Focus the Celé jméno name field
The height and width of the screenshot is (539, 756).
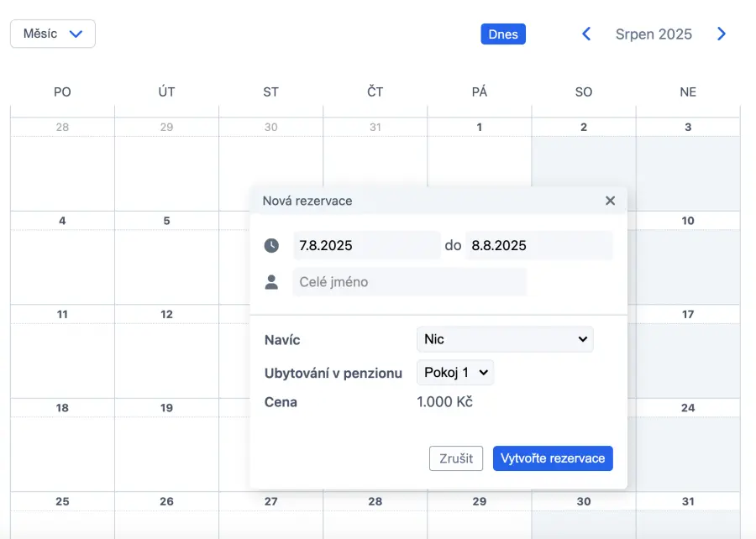click(x=409, y=282)
